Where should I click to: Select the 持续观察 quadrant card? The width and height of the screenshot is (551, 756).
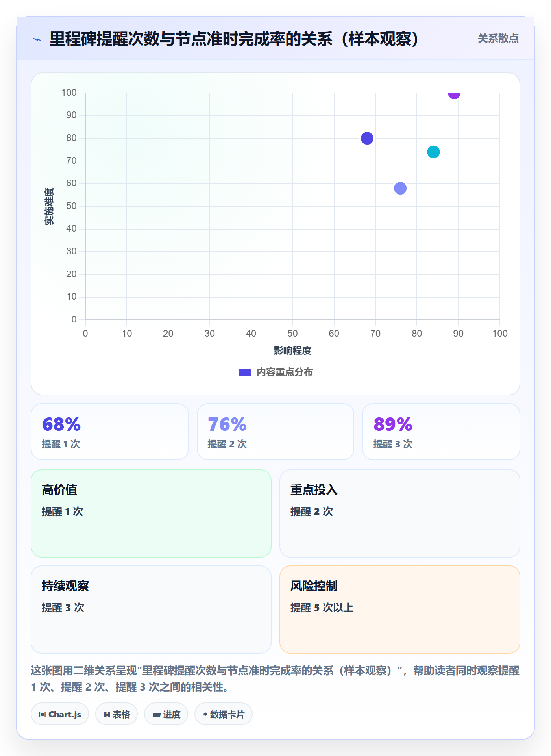point(151,610)
